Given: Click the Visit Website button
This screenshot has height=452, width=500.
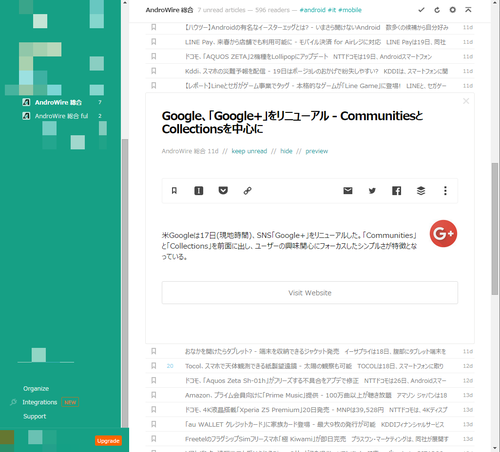Looking at the screenshot, I should tap(310, 293).
